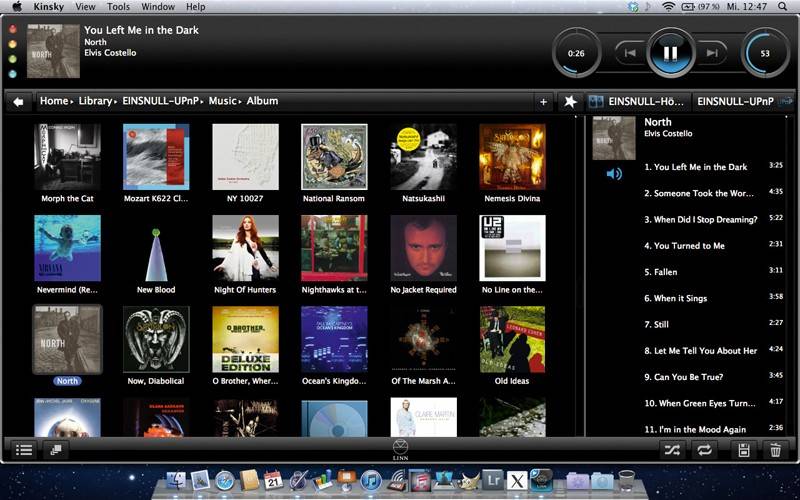Viewport: 800px width, 500px height.
Task: Select the Night Of Hunters album
Action: (x=245, y=248)
